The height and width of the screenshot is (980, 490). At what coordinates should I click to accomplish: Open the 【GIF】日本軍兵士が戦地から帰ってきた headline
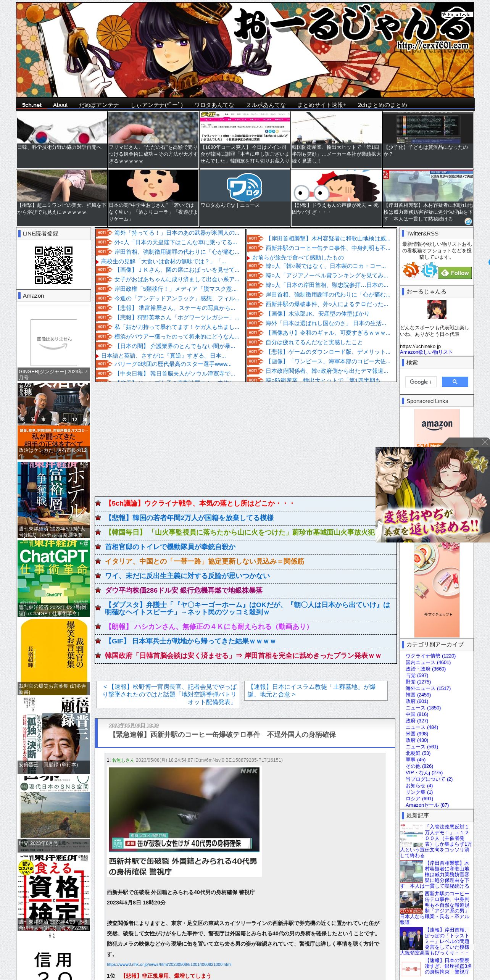pyautogui.click(x=190, y=641)
